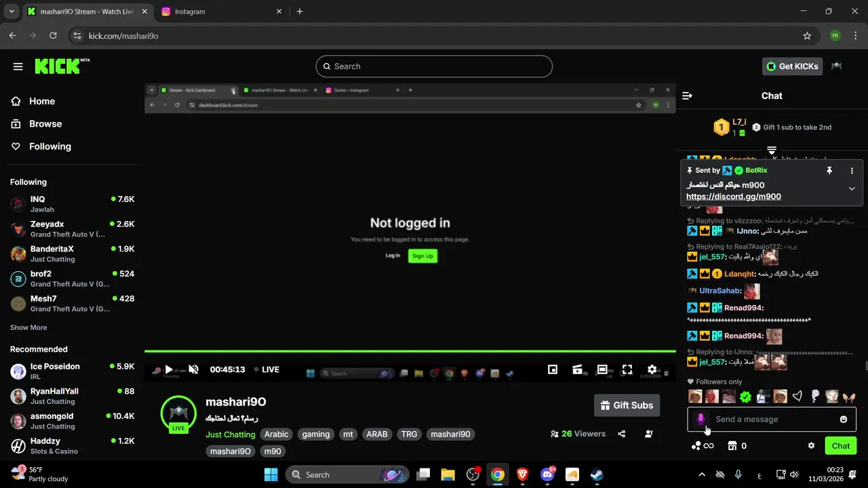Click username UltraSahab in chat
This screenshot has width=868, height=488.
point(719,291)
